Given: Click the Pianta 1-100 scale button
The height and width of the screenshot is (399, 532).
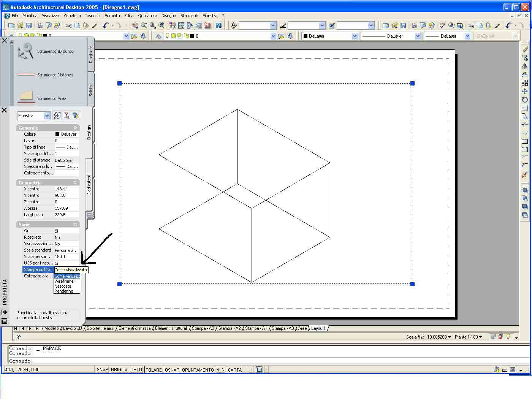Looking at the screenshot, I should (x=468, y=337).
